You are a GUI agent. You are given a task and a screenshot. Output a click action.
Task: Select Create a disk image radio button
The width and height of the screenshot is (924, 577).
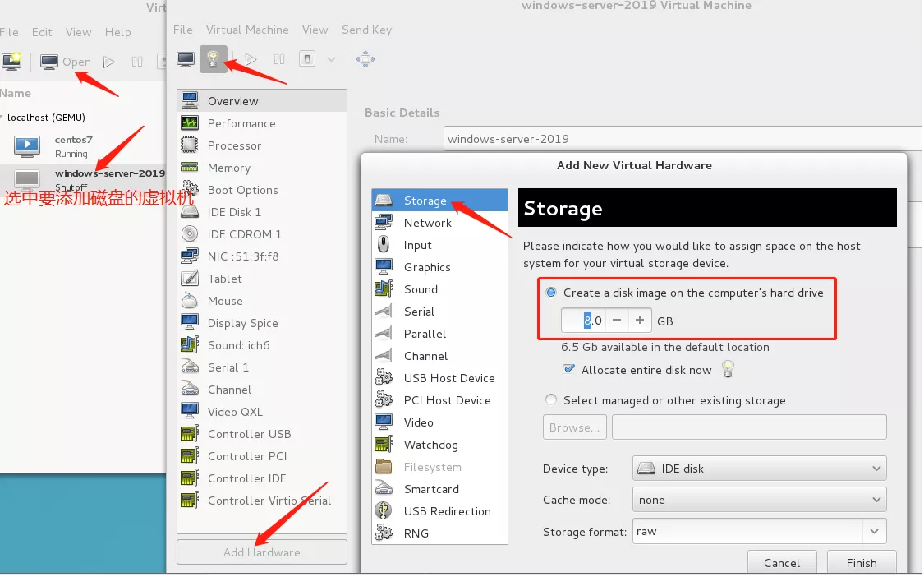(x=551, y=293)
